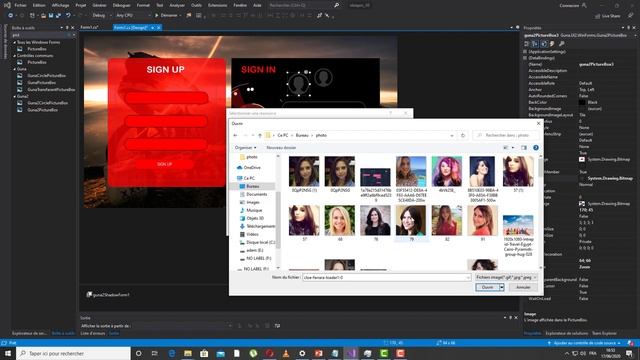Toggle the preview pane in file dialog
This screenshot has height=360, width=640.
(x=524, y=147)
